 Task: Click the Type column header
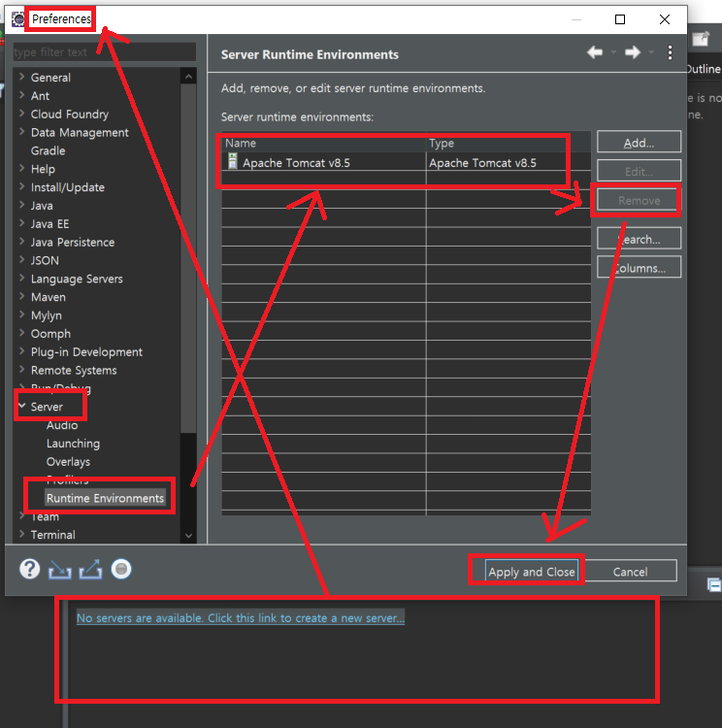[508, 143]
